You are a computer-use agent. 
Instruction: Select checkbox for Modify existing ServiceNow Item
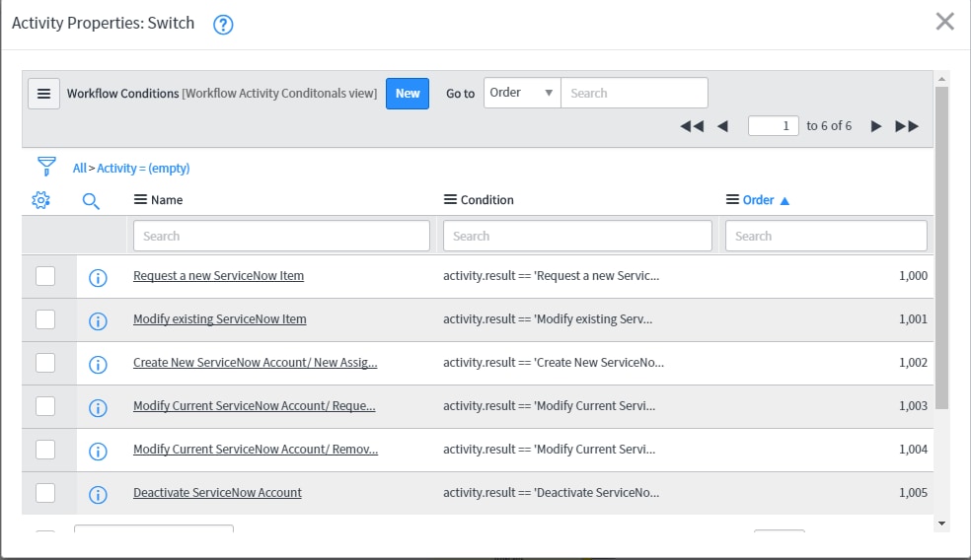(45, 319)
